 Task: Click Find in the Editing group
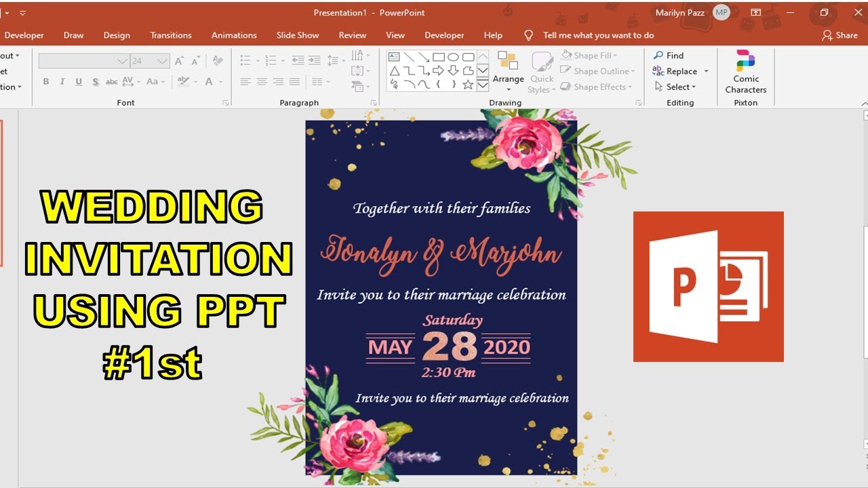[669, 56]
